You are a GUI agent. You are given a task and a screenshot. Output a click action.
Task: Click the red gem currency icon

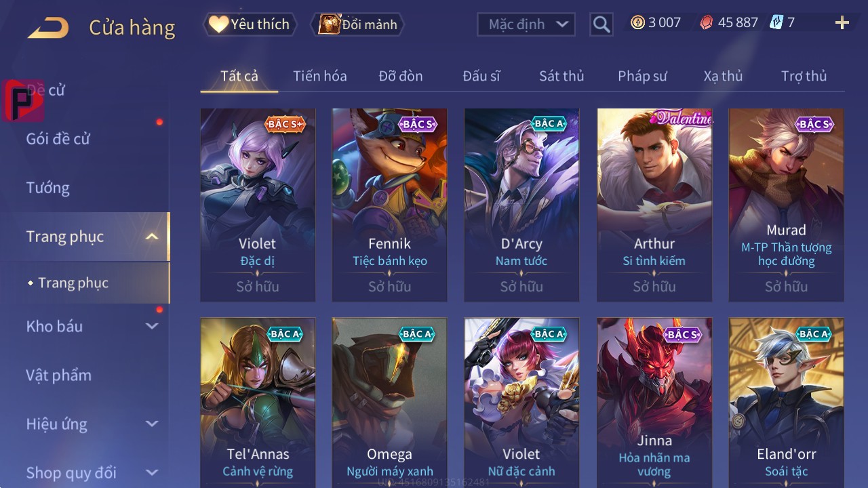click(707, 22)
